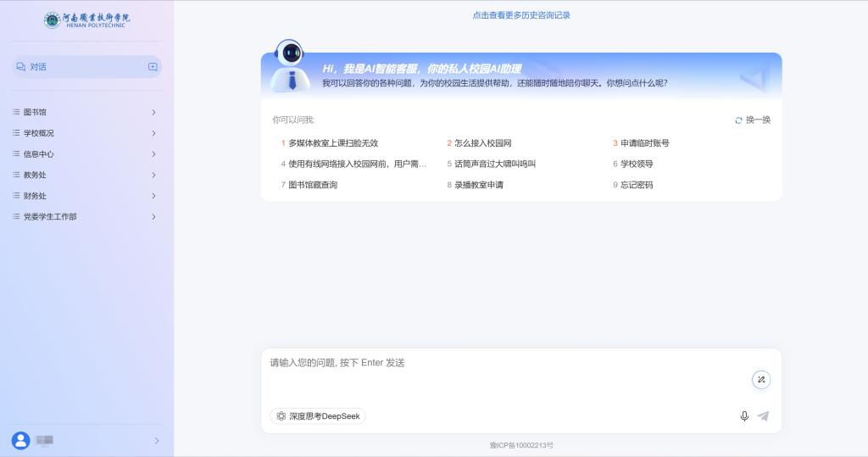The width and height of the screenshot is (868, 457).
Task: Expand the 党委学生工作部 sidebar category
Action: coord(86,217)
